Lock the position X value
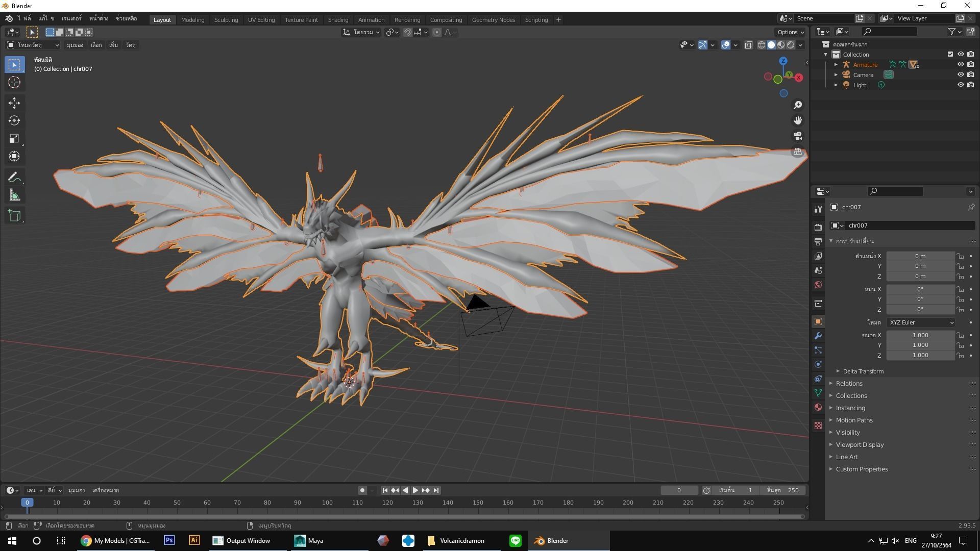The image size is (980, 551). click(x=961, y=256)
